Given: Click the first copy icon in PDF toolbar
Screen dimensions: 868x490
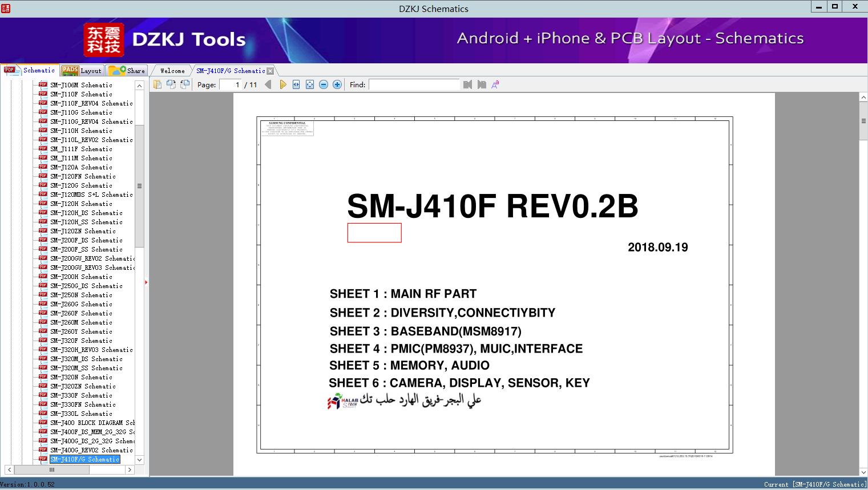Looking at the screenshot, I should 157,84.
